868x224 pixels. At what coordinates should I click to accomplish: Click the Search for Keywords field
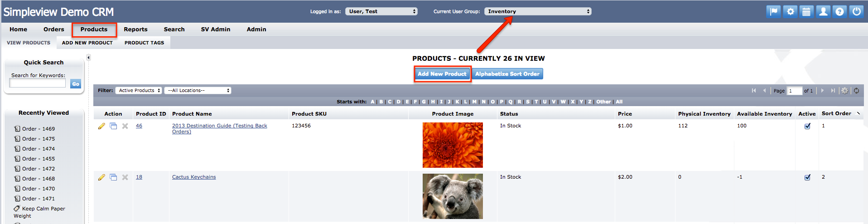(x=38, y=84)
